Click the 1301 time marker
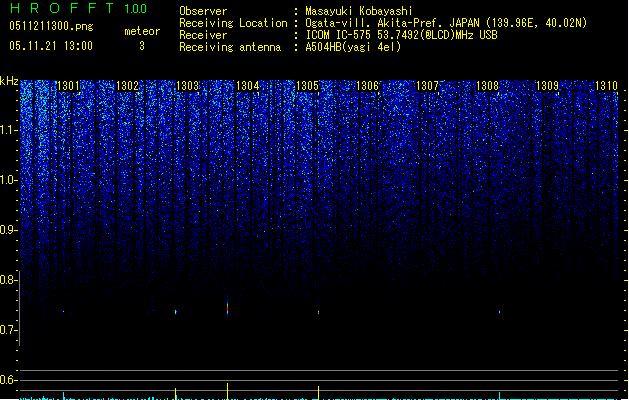Image resolution: width=629 pixels, height=400 pixels. [68, 85]
